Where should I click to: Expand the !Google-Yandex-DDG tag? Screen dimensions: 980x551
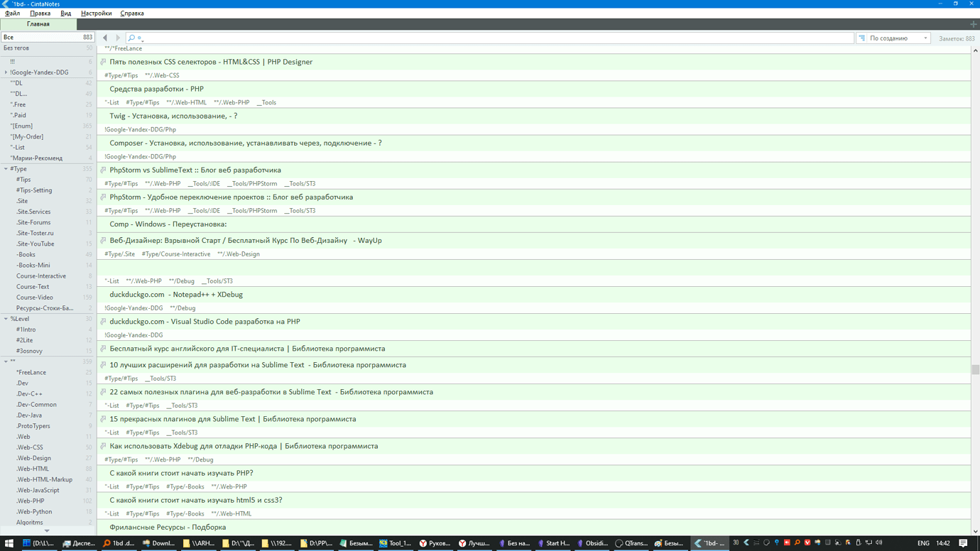pos(6,72)
